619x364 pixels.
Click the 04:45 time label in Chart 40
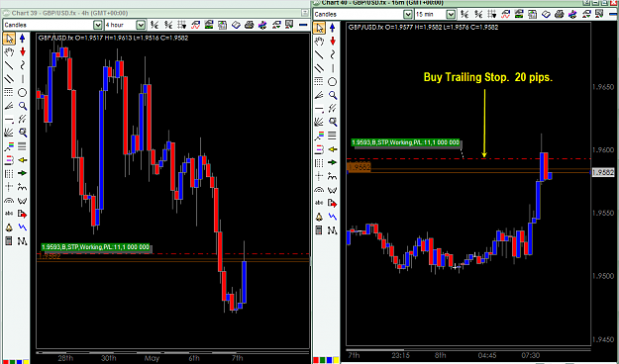[487, 355]
